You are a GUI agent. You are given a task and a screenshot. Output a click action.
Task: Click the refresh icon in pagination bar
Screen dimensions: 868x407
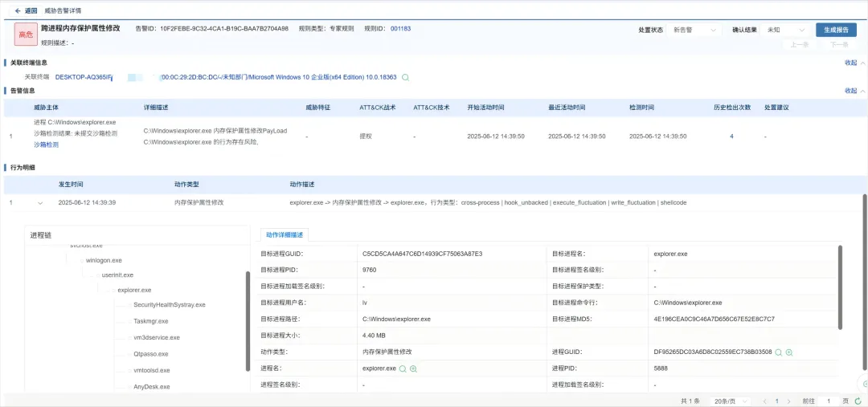pyautogui.click(x=858, y=400)
